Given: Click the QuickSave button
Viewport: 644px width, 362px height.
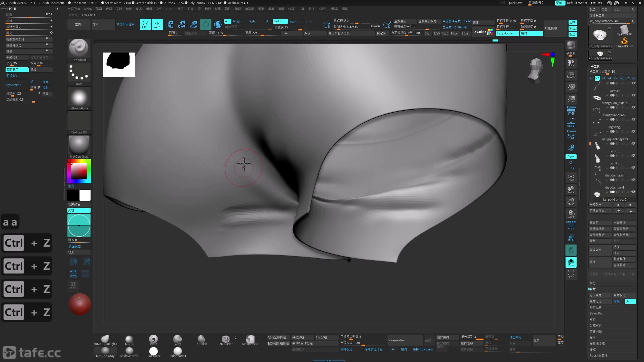Looking at the screenshot, I should pos(515,3).
